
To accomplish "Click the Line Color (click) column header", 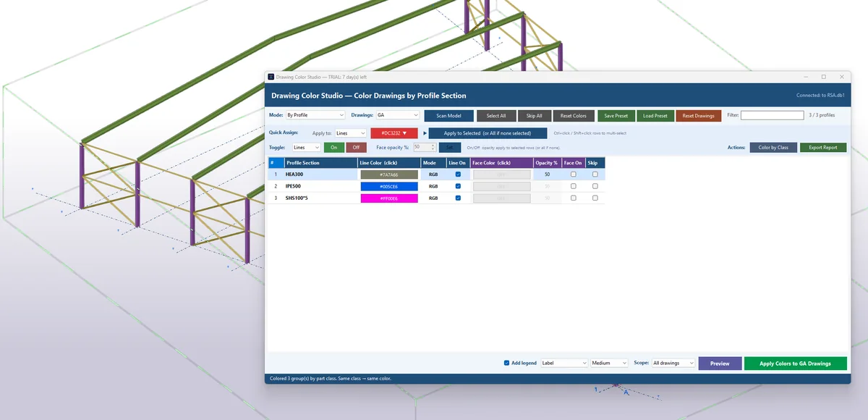I will 389,163.
